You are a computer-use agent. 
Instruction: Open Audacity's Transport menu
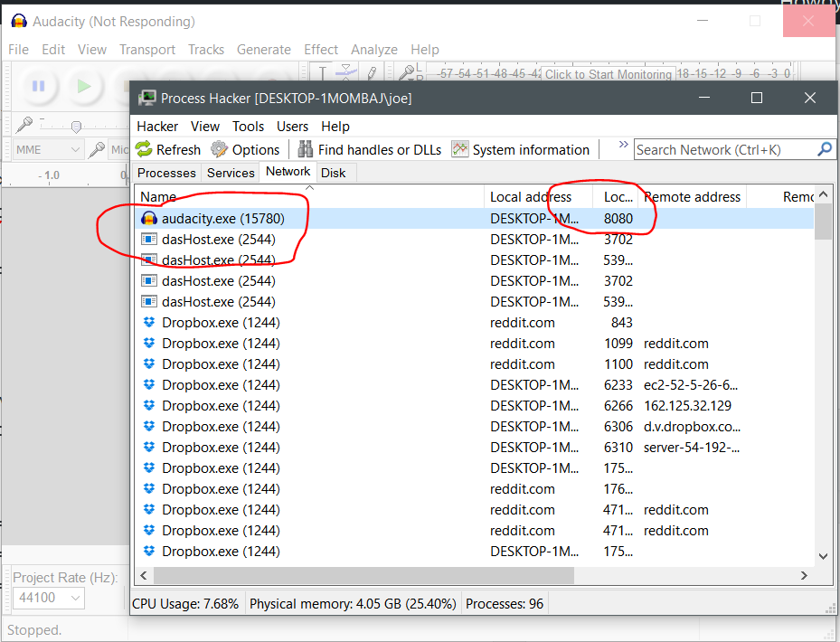coord(147,50)
